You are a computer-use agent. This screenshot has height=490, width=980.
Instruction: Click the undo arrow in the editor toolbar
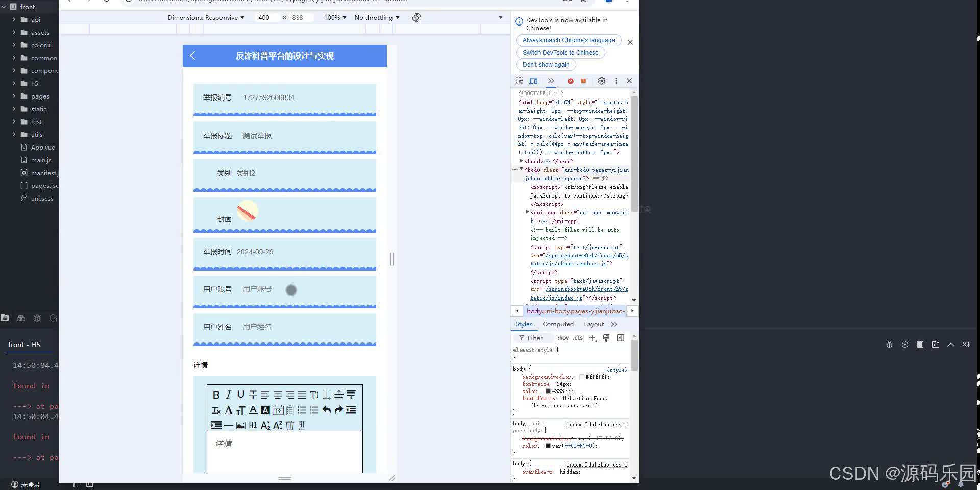(x=327, y=410)
